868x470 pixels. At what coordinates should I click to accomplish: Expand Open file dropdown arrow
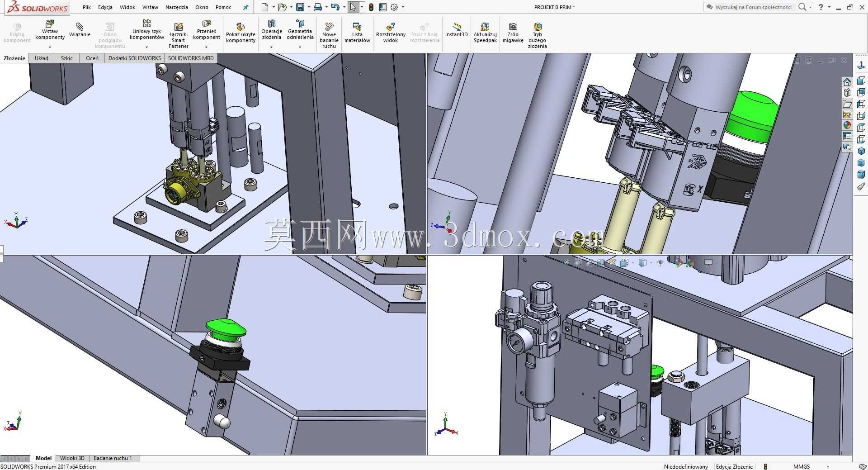tap(291, 7)
